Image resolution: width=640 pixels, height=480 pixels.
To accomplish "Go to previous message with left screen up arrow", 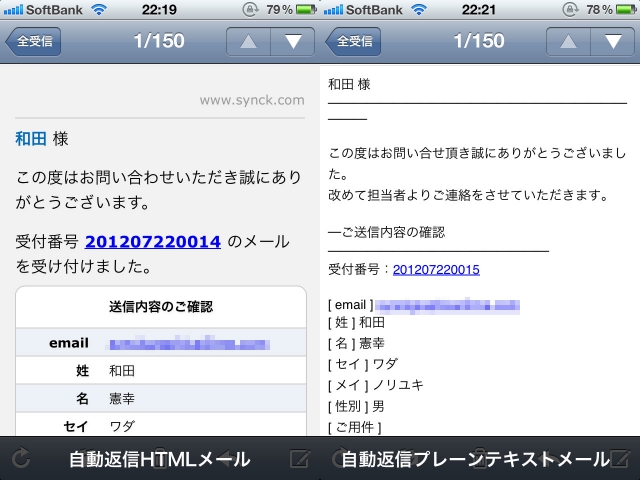I will click(249, 42).
